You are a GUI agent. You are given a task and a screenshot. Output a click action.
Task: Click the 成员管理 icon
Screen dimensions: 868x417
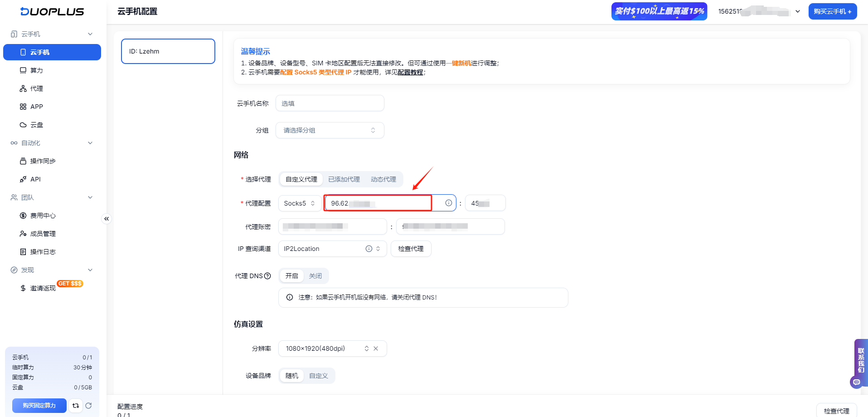click(x=23, y=234)
